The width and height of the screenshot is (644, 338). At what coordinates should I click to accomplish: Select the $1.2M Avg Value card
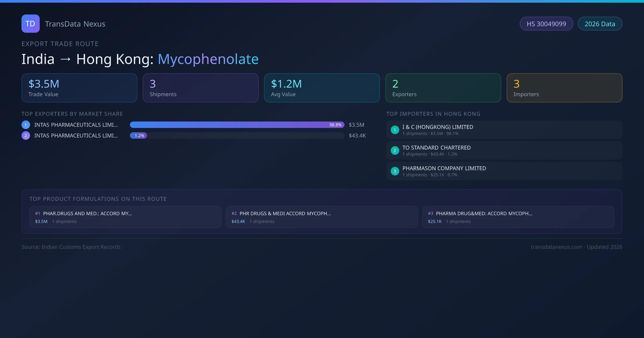tap(322, 88)
